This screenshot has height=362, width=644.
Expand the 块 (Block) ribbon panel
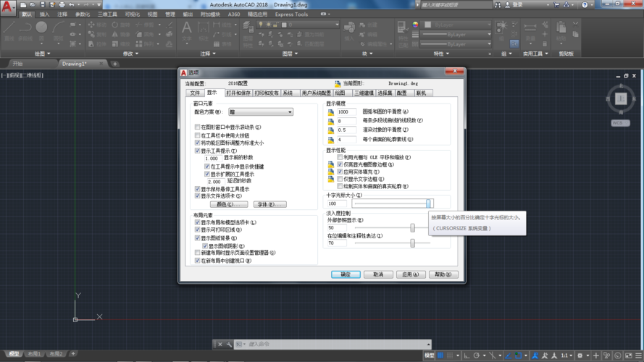coord(367,54)
